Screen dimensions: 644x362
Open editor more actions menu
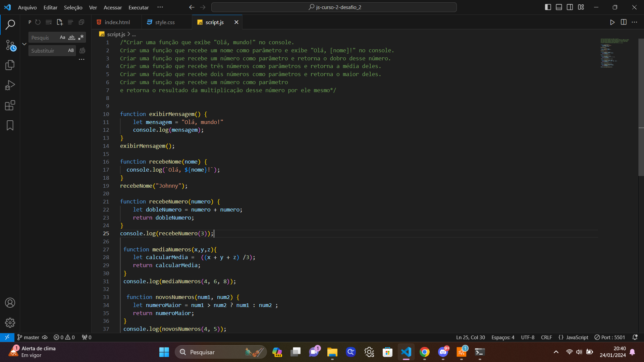click(634, 22)
